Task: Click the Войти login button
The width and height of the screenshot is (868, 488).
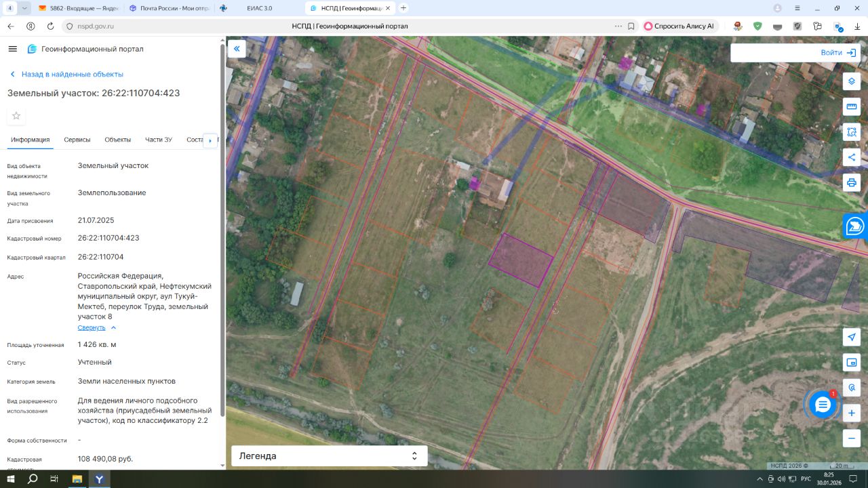Action: 839,53
